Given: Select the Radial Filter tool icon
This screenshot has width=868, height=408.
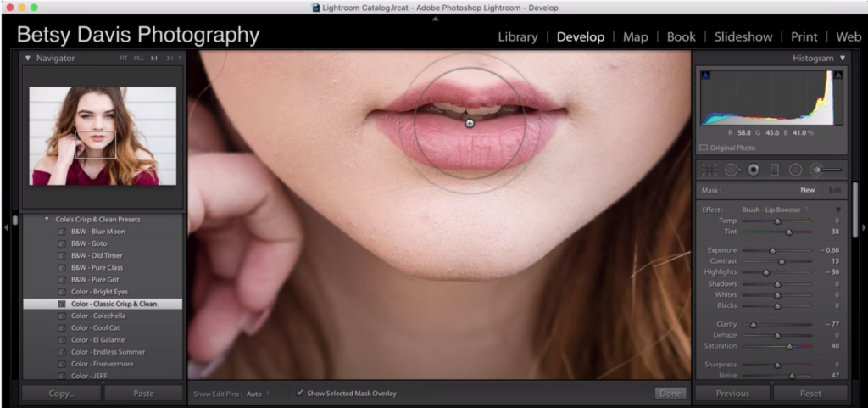Looking at the screenshot, I should 795,170.
